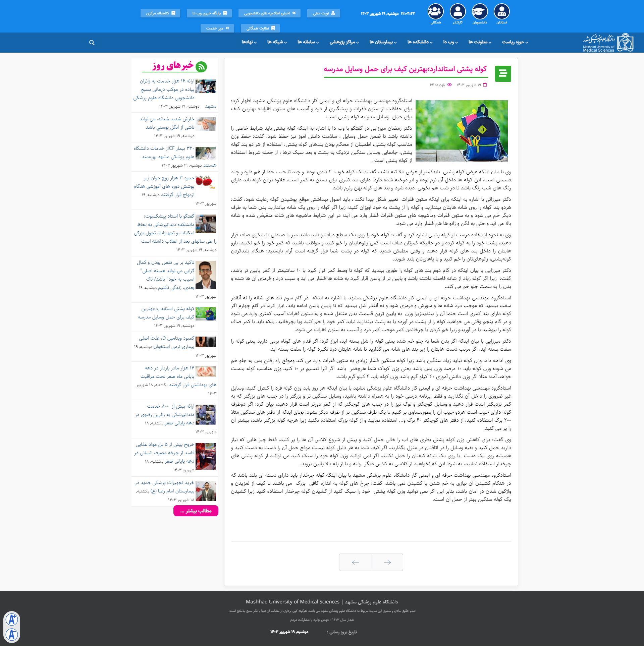Click thumbnail for the vitamin D news item
Viewport: 644px width, 647px height.
point(206,342)
